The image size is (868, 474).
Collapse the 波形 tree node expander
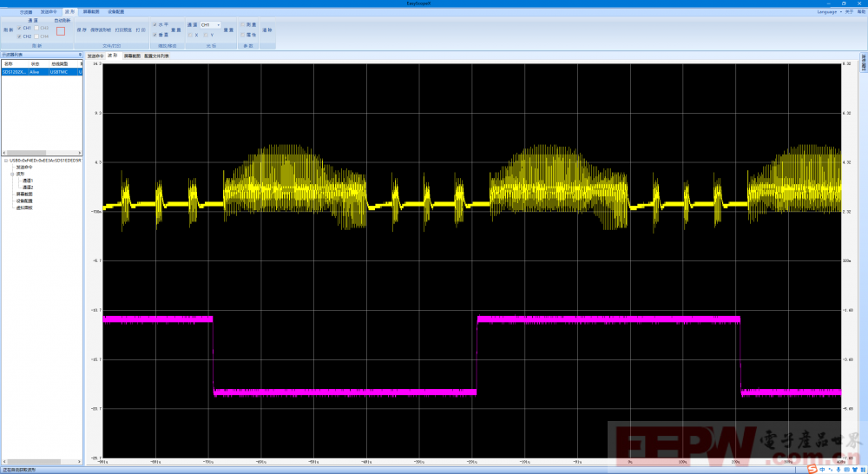pyautogui.click(x=12, y=174)
